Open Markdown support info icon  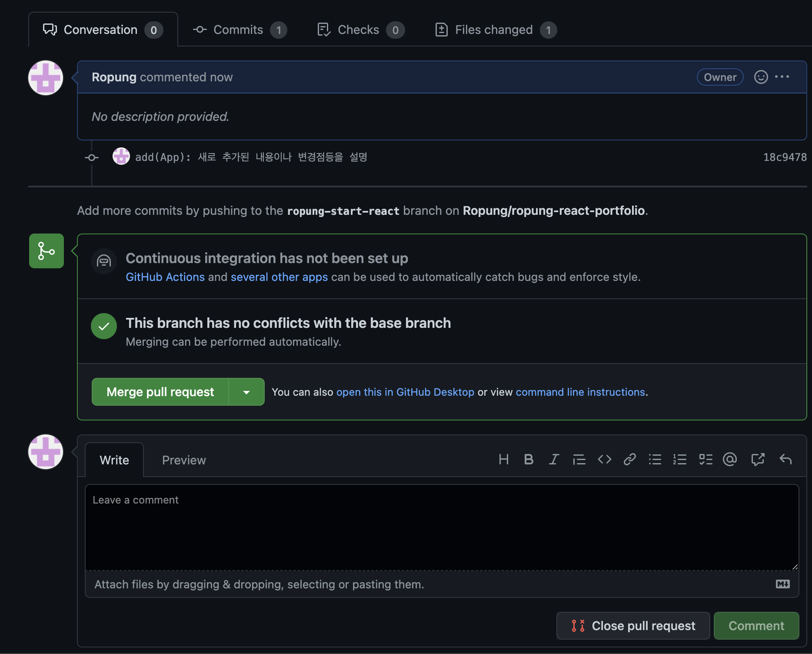click(783, 584)
